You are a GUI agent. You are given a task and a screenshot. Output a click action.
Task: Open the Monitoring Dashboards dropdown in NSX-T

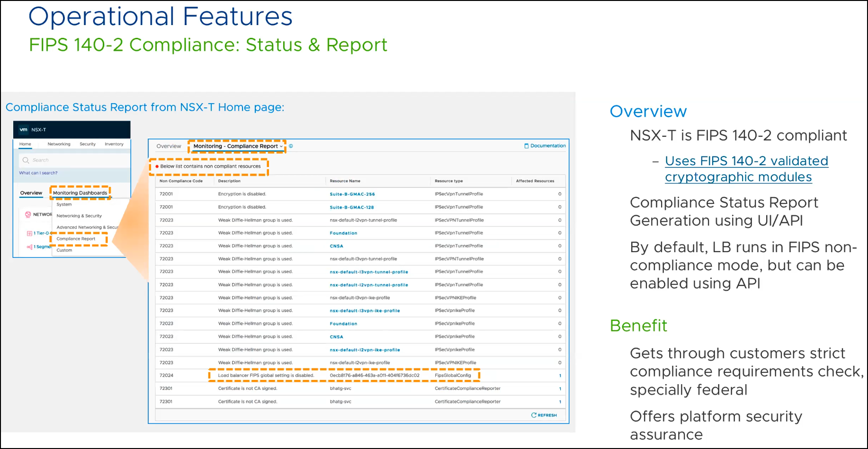(80, 193)
